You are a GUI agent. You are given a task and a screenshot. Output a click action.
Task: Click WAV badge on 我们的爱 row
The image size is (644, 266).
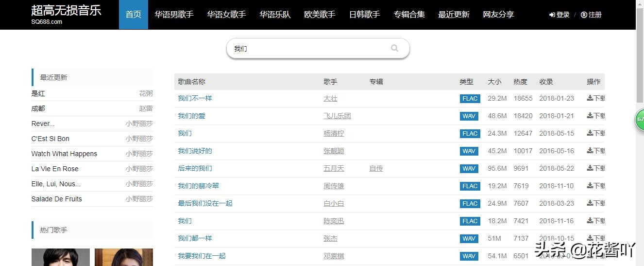(469, 116)
